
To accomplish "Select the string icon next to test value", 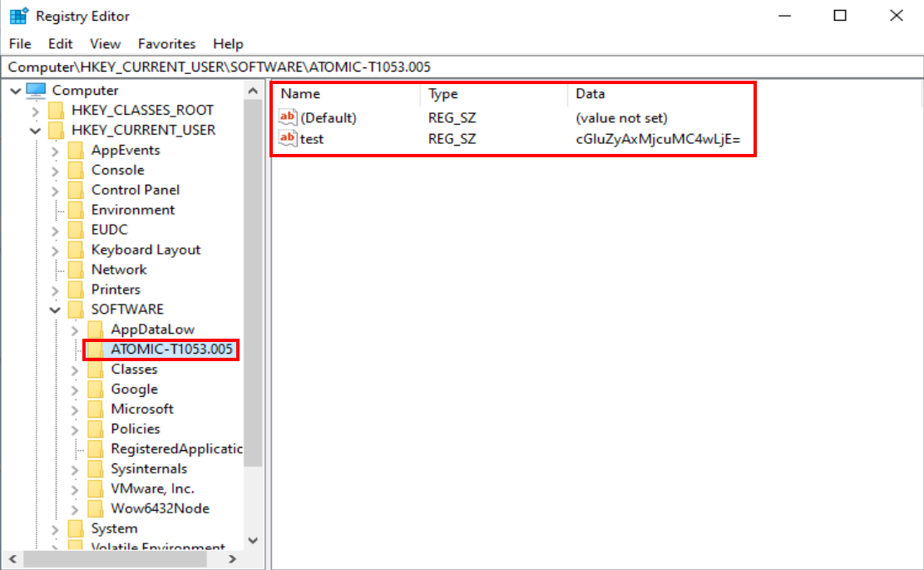I will (x=288, y=139).
